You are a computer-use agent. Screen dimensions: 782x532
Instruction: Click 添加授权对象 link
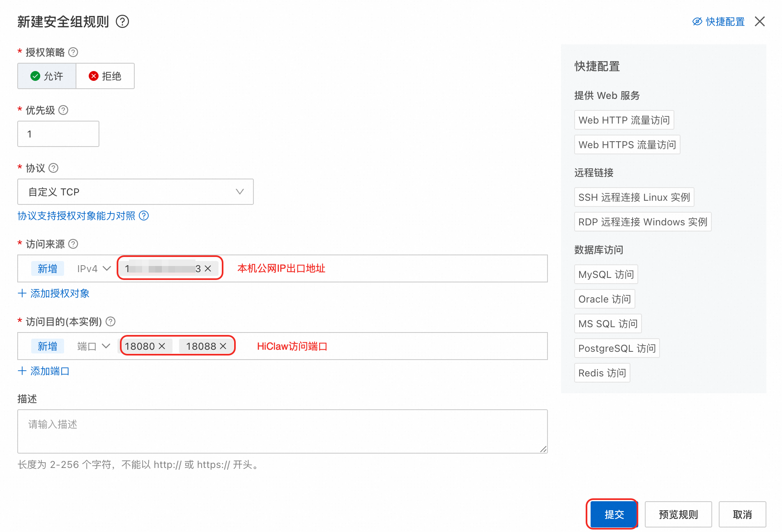pyautogui.click(x=60, y=293)
